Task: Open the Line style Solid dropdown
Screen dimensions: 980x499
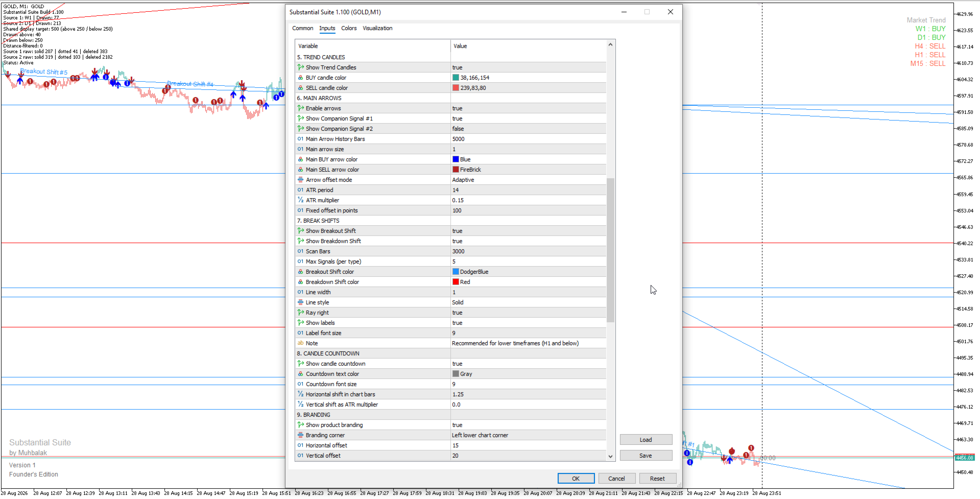Action: coord(529,302)
